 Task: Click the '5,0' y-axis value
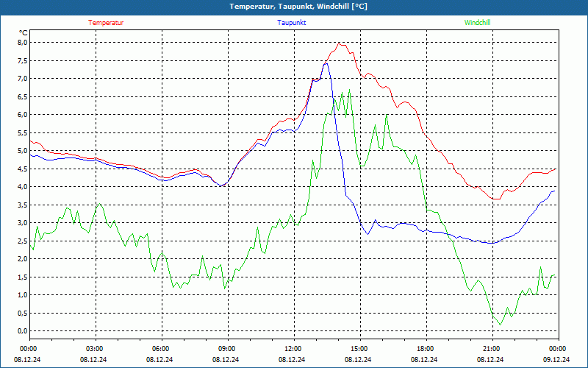pos(24,151)
